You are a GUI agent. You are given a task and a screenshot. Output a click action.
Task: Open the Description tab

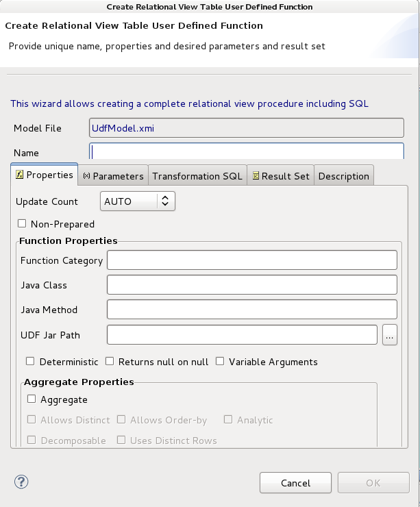click(344, 176)
